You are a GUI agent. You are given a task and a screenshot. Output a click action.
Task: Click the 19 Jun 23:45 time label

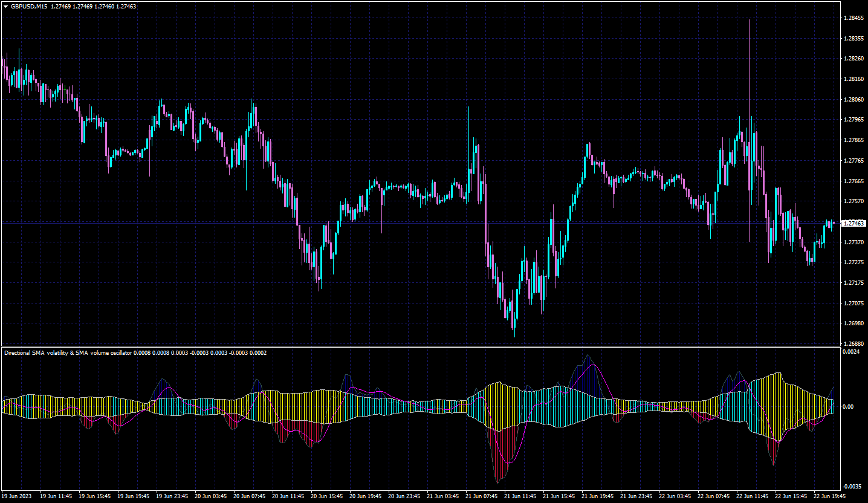172,496
